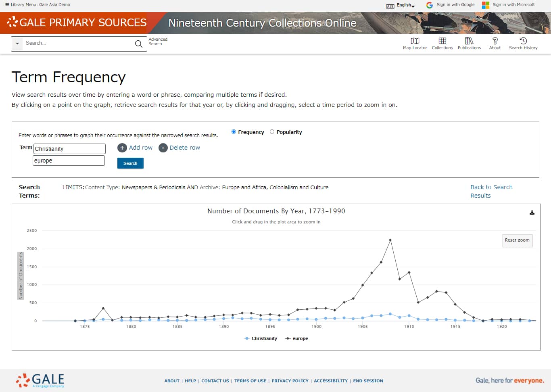The image size is (551, 392).
Task: Click the Delete row minus icon
Action: (163, 148)
